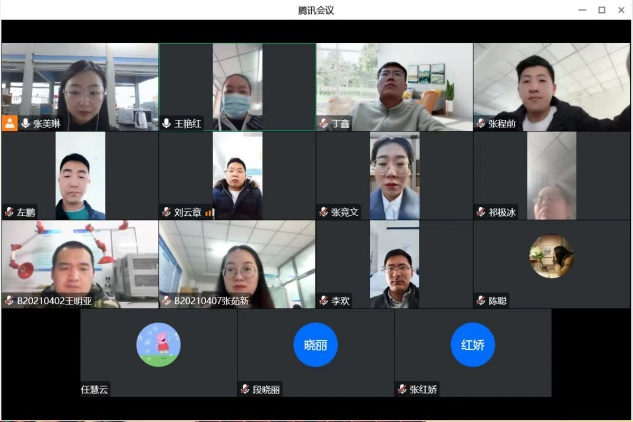The height and width of the screenshot is (422, 633).
Task: Click the 腾讯会议 window title bar
Action: 316,10
